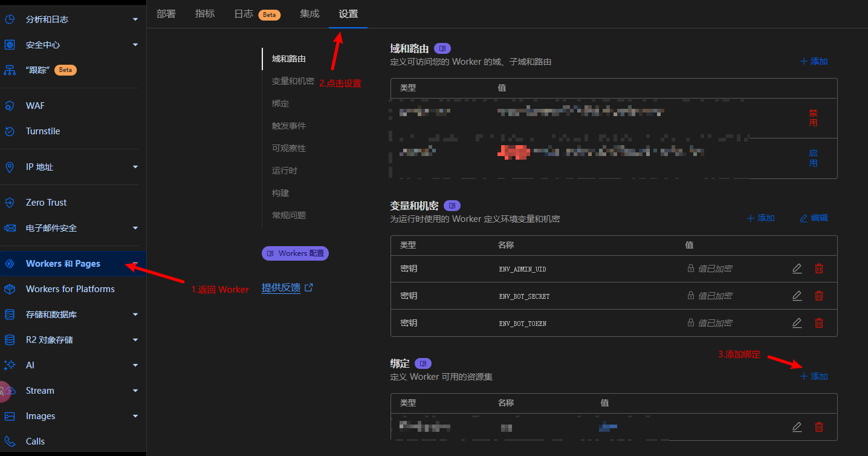Click the blue 启用 link
The image size is (868, 456).
click(813, 158)
